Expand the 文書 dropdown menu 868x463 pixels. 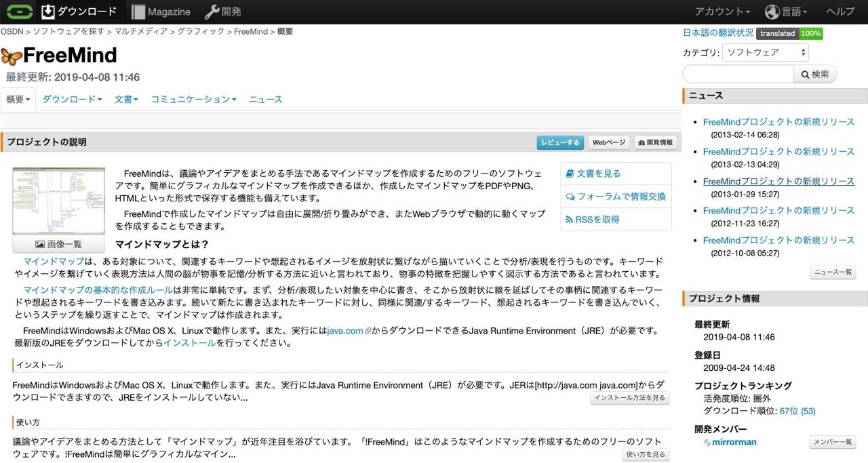tap(126, 100)
